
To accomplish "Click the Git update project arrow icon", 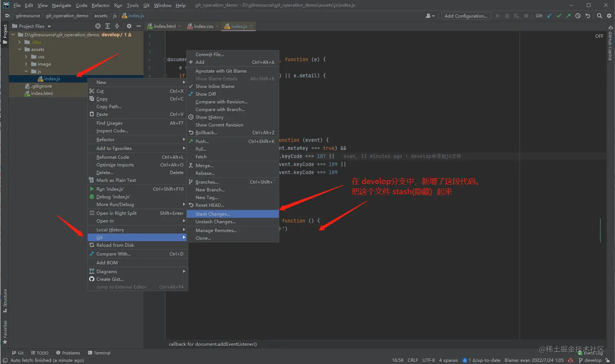I will pyautogui.click(x=550, y=16).
